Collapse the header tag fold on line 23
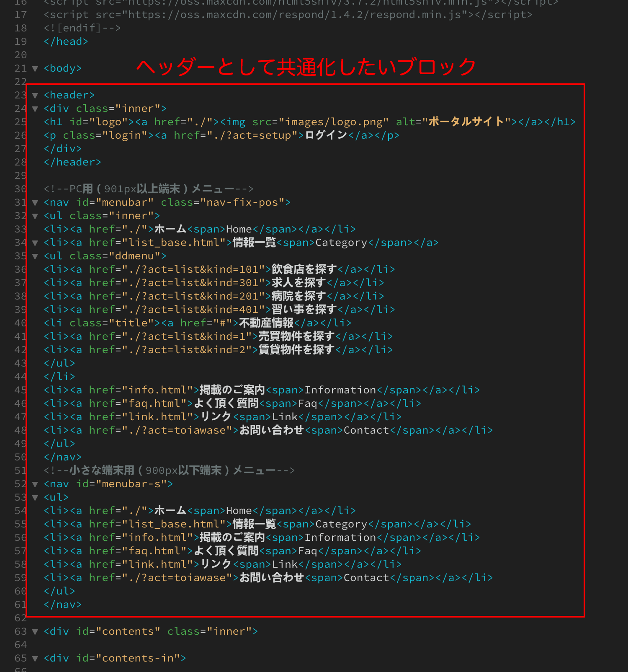The width and height of the screenshot is (628, 672). point(35,96)
